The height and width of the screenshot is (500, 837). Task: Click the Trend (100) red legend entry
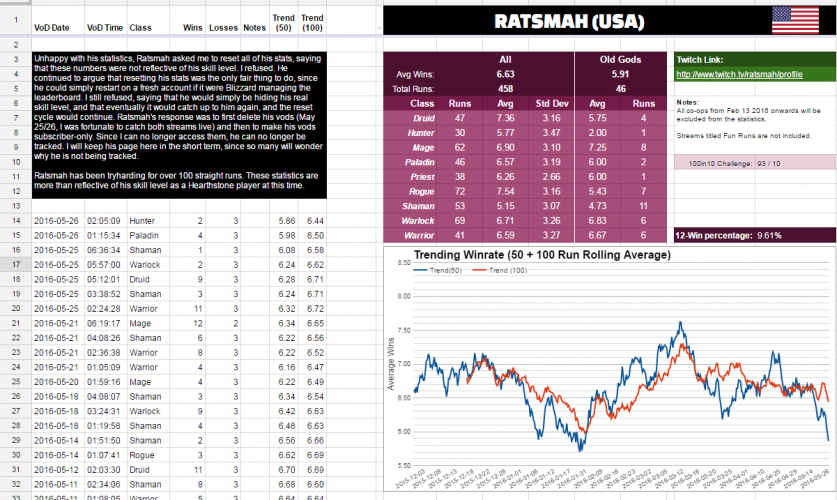[510, 271]
